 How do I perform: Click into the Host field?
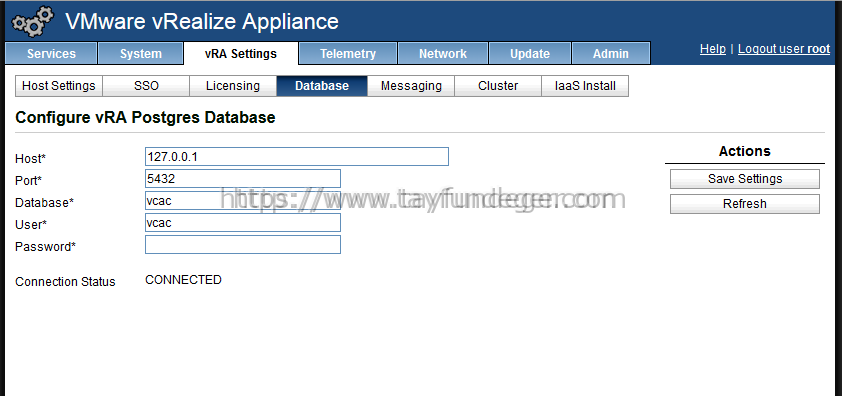pos(297,156)
